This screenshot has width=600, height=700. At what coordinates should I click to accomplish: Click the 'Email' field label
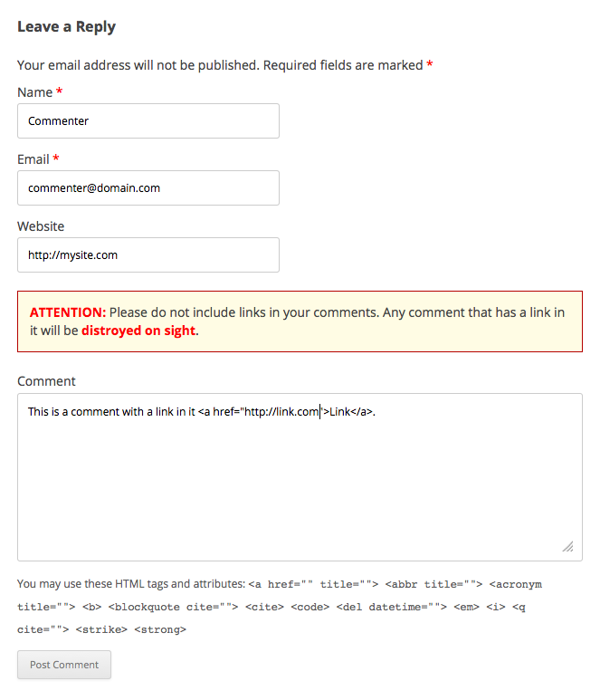click(x=33, y=159)
